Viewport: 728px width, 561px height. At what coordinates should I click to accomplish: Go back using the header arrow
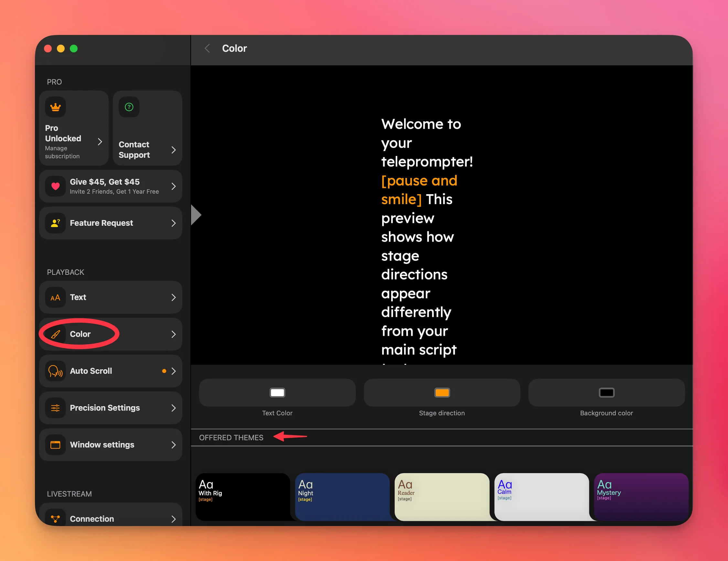[x=207, y=48]
